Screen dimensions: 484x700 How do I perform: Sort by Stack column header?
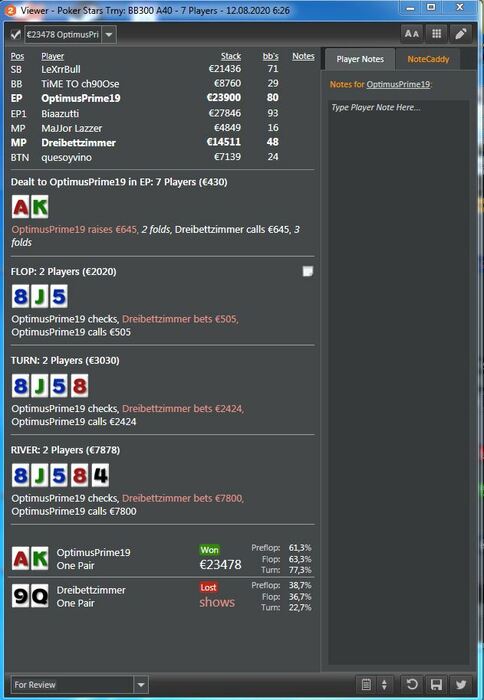[231, 56]
